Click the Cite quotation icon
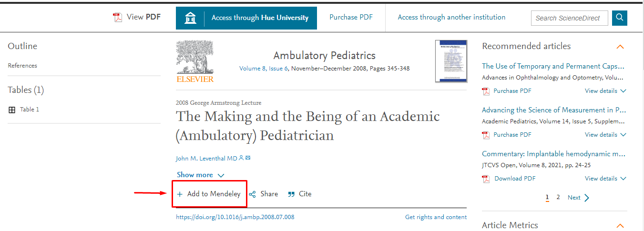 (x=291, y=194)
